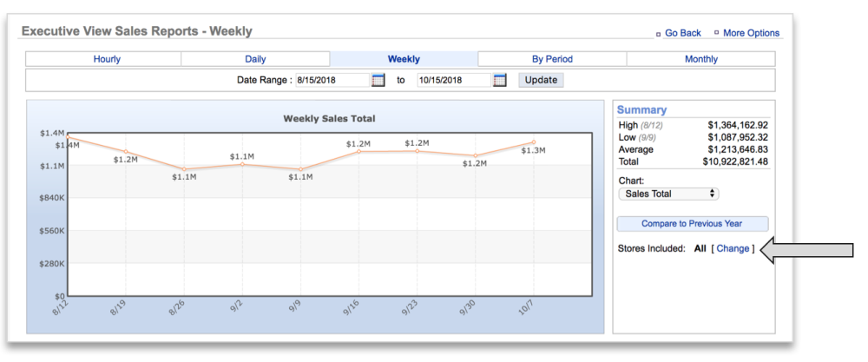Click the 9/16 data point on chart
Screen dimensions: 868x362
(358, 152)
